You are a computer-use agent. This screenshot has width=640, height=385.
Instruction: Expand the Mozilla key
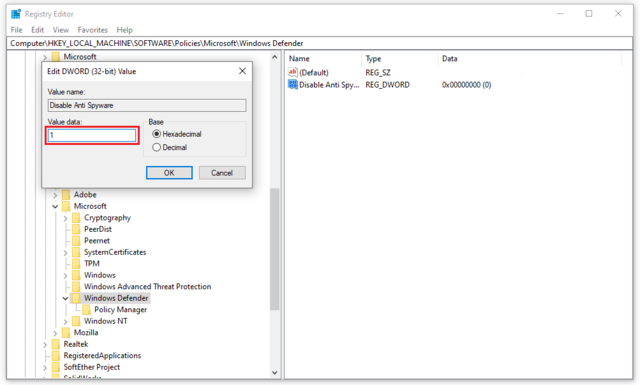pyautogui.click(x=55, y=333)
